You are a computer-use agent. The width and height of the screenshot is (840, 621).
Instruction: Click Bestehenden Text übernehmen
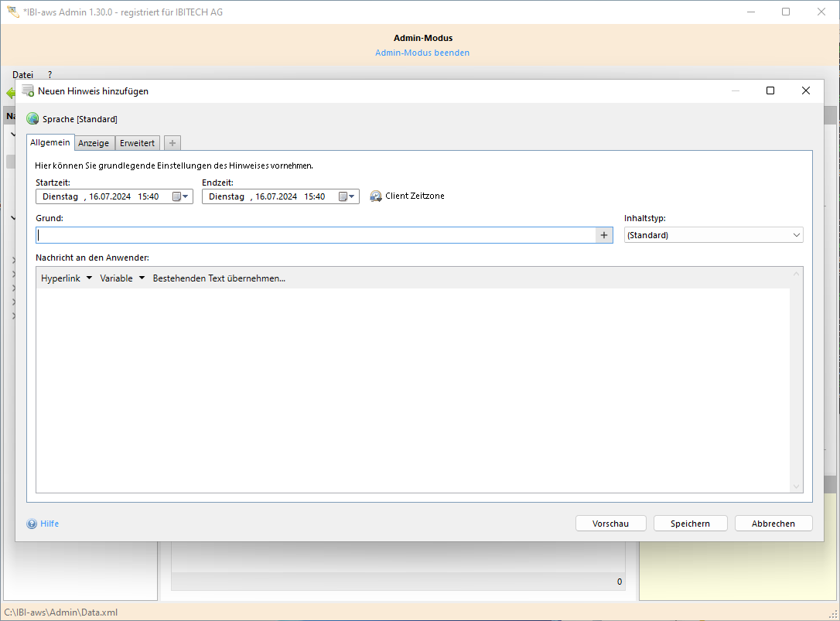point(219,278)
